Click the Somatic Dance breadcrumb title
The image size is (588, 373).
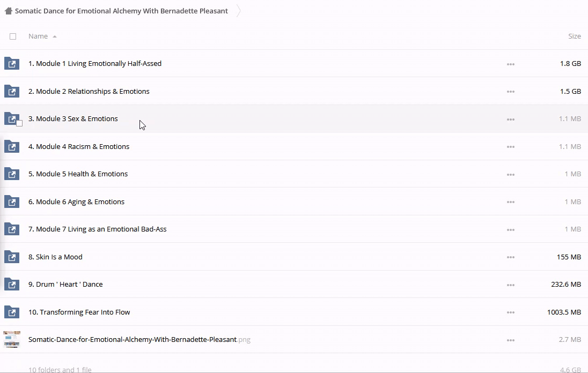121,11
